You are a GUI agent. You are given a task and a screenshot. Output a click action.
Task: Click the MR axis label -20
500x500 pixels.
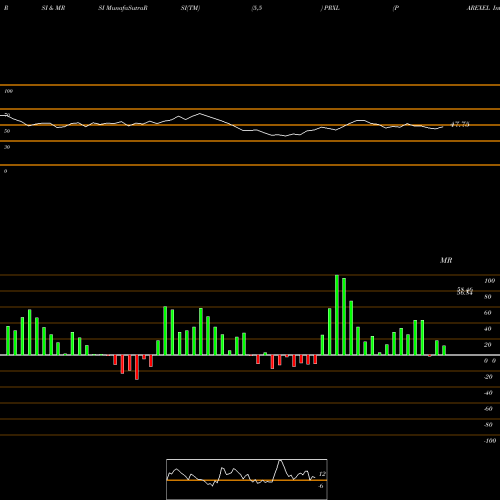[488, 377]
